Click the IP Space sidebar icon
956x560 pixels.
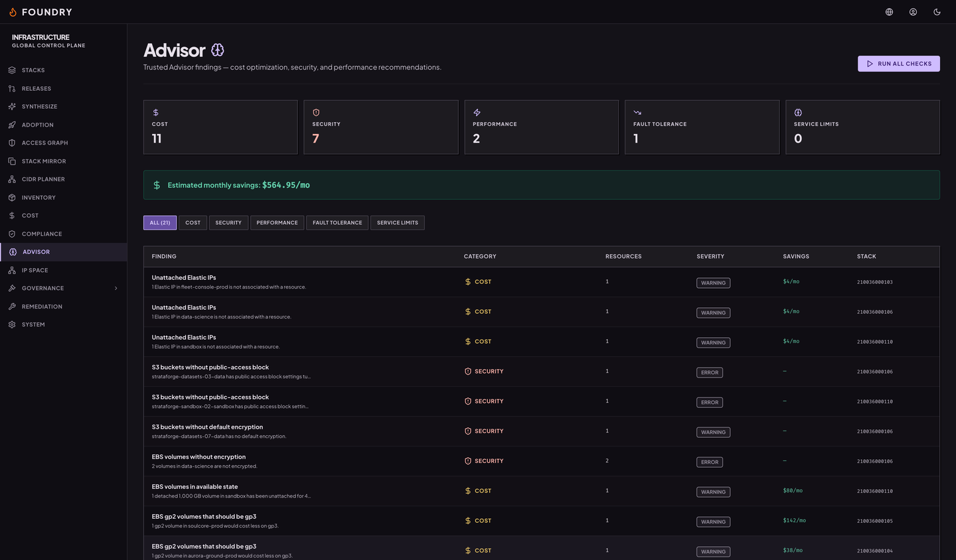coord(12,270)
